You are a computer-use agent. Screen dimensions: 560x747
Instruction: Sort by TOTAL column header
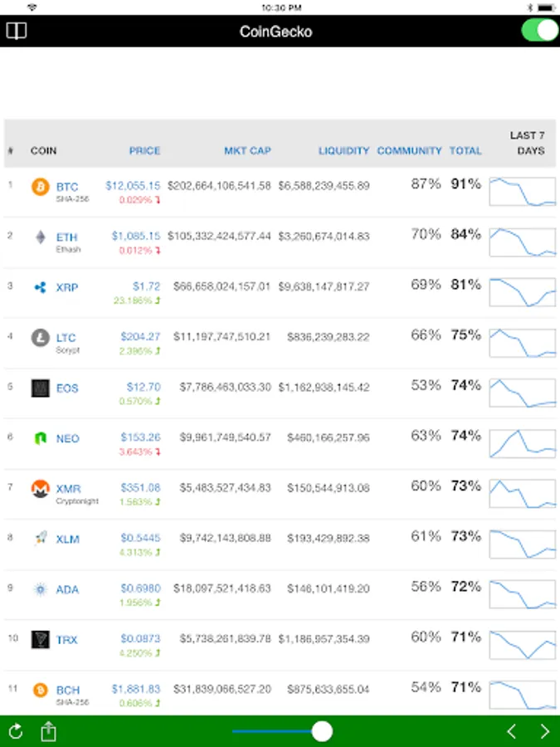(465, 150)
